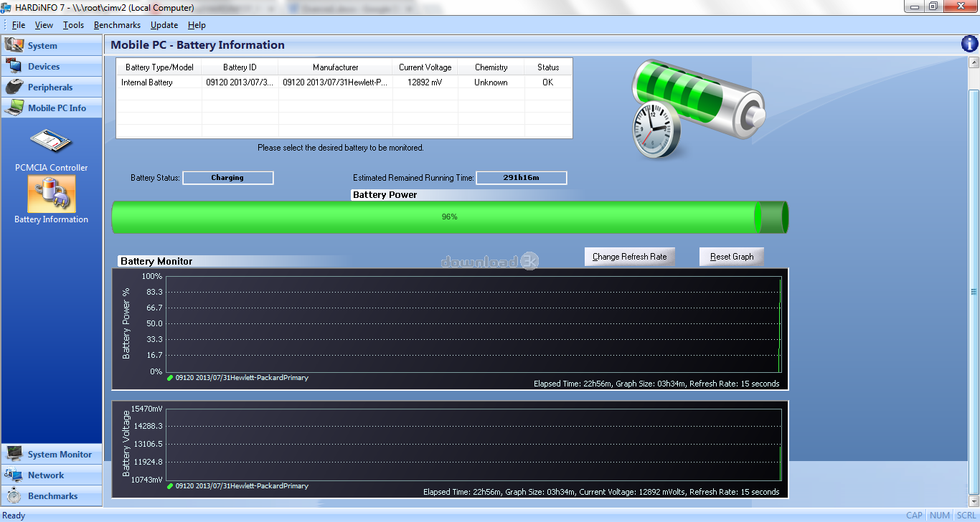Click the scrollbar down arrow

974,501
